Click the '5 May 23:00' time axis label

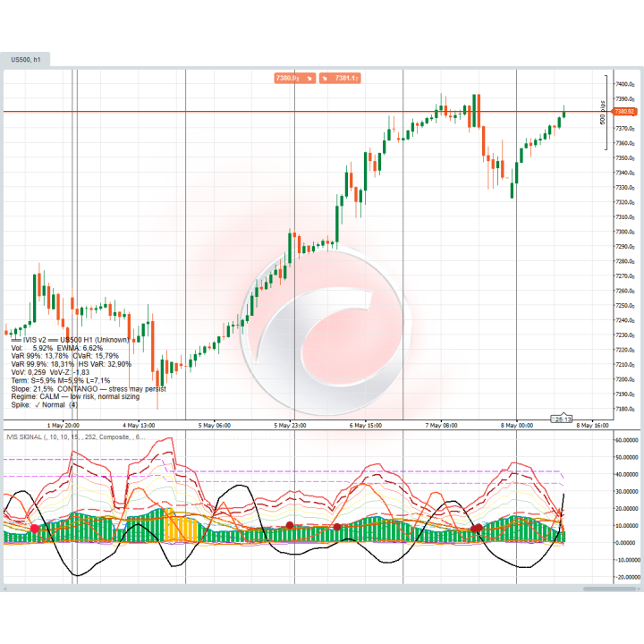290,426
